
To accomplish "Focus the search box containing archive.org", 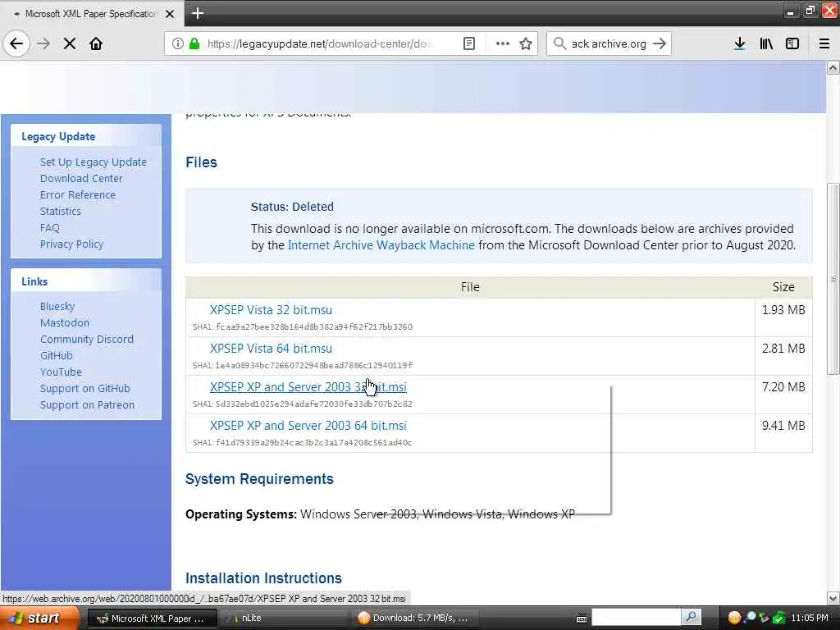I will (x=609, y=44).
